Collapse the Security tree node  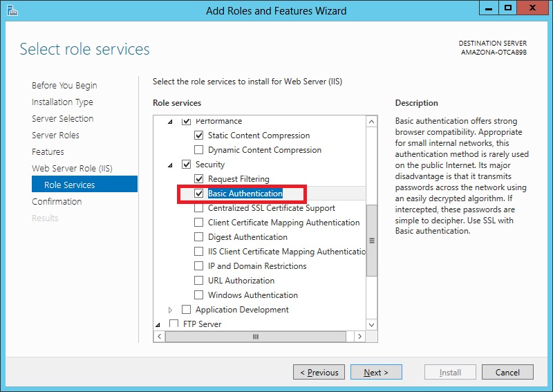[x=170, y=165]
